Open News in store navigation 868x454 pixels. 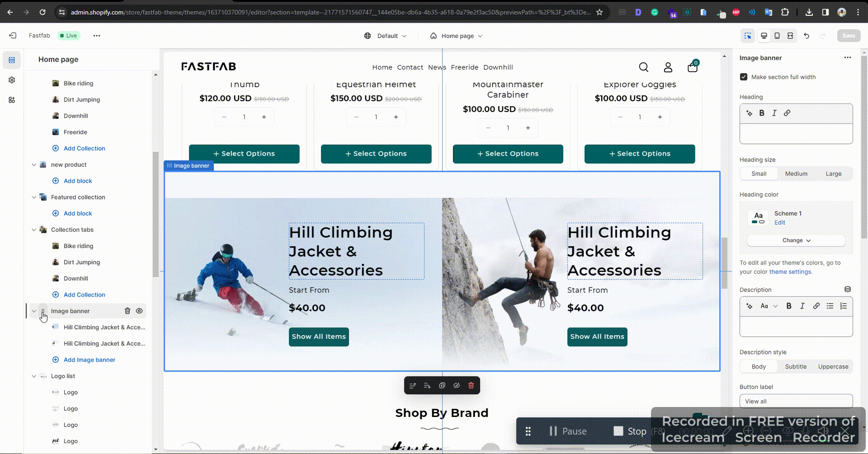tap(437, 67)
